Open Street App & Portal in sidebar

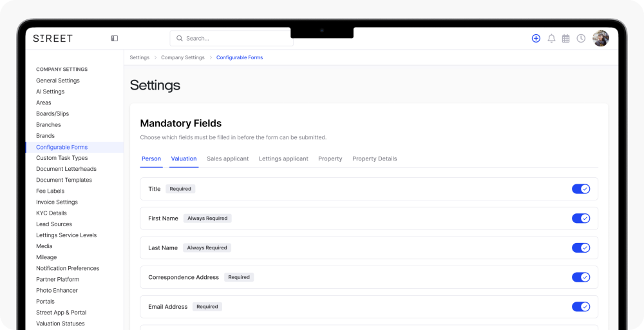coord(61,313)
